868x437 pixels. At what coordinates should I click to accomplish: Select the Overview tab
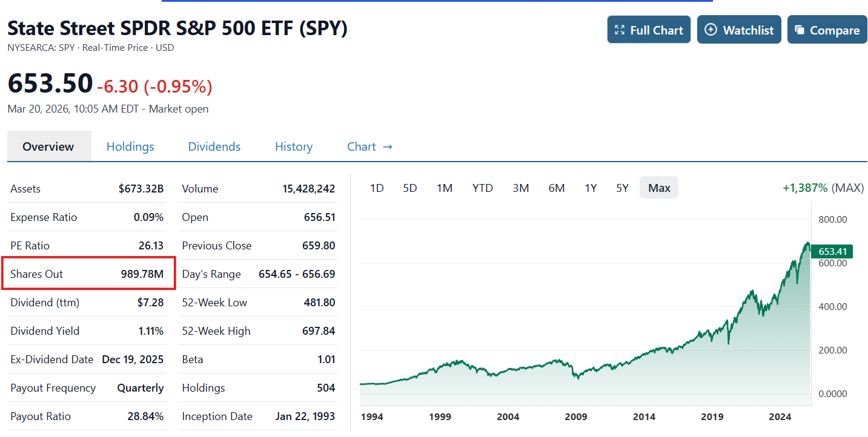point(48,146)
